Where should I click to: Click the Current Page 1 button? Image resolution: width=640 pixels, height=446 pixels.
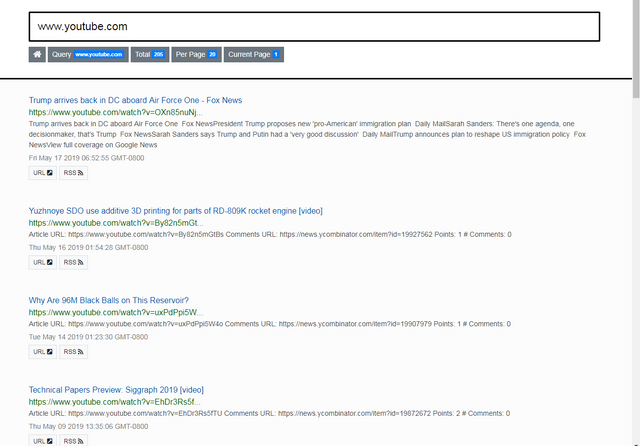(254, 54)
